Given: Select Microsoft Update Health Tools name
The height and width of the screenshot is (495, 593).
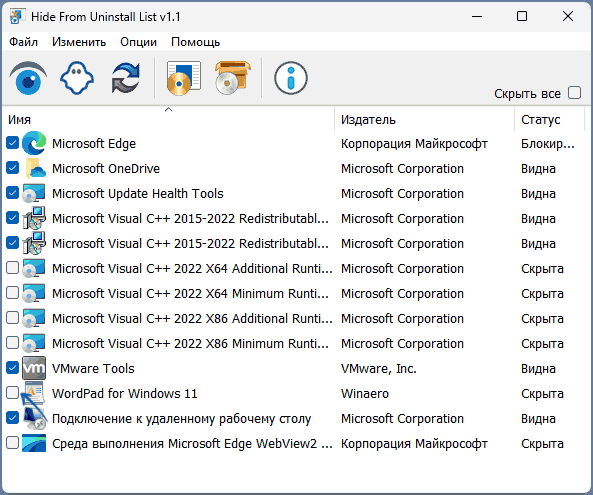Looking at the screenshot, I should (138, 193).
